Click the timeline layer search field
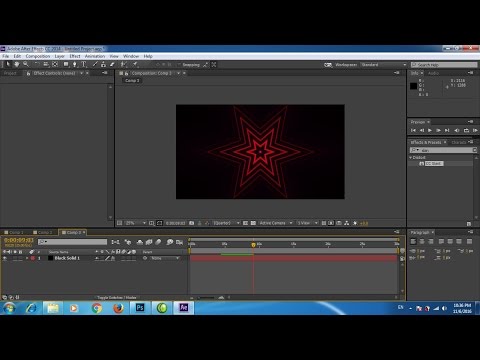Viewport: 480px width, 360px height. (x=72, y=242)
